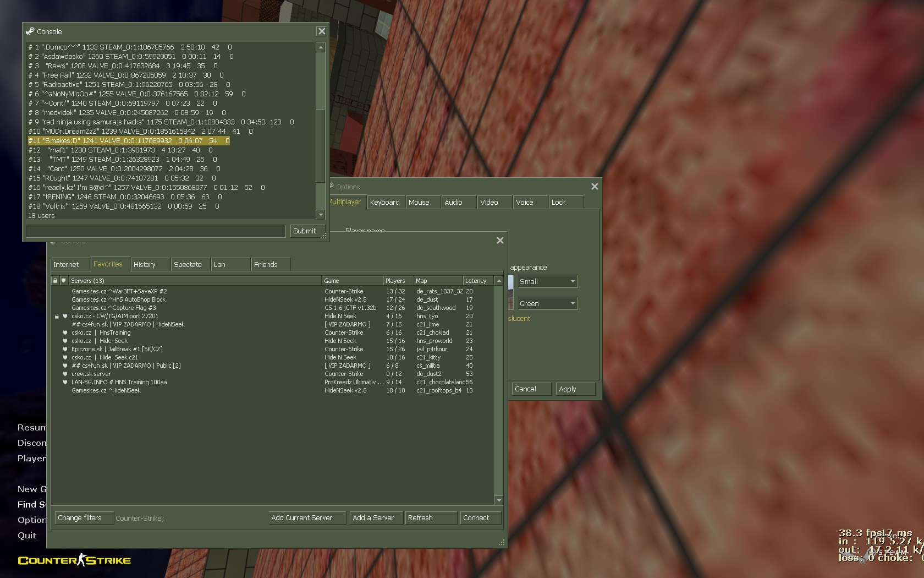Focus the console command input field

point(156,231)
